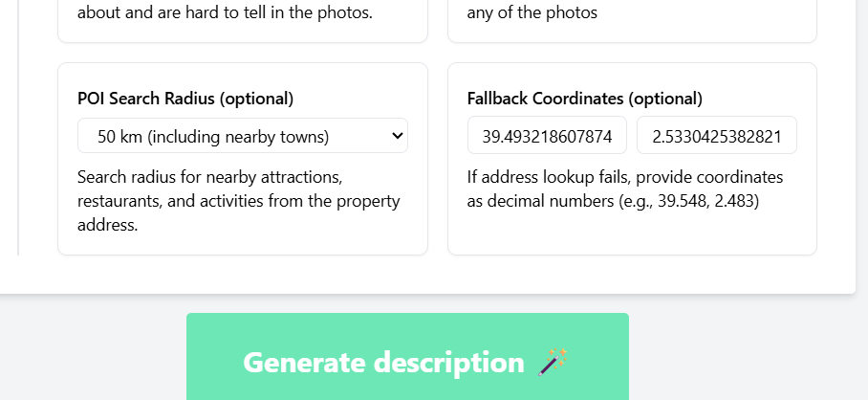Click the chevron arrow of radius dropdown
Screen dimensions: 868x400
click(397, 136)
